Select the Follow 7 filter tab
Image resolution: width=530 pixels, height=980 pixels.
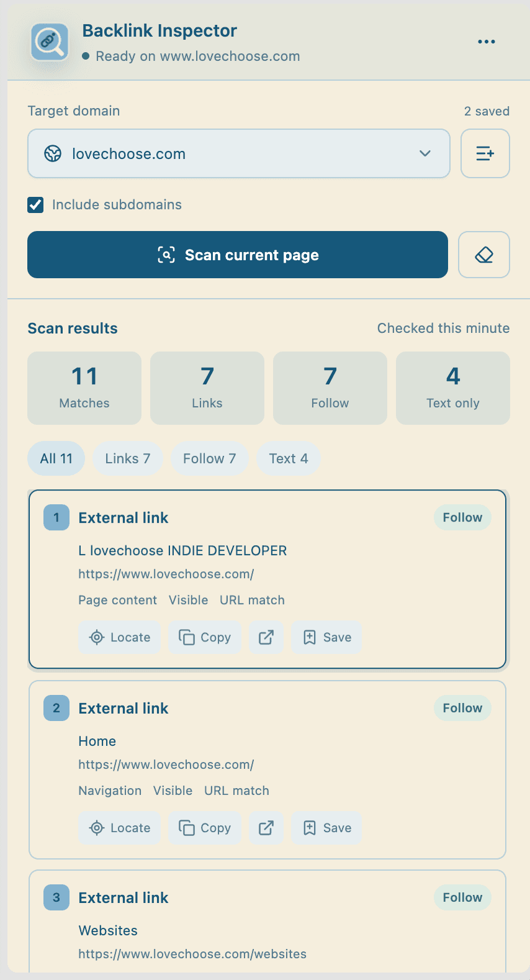click(209, 458)
